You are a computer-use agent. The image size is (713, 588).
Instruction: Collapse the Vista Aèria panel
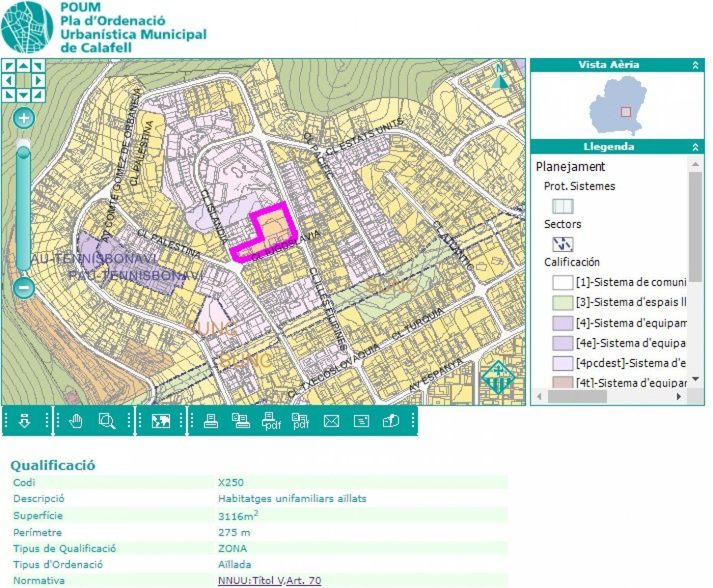(695, 65)
